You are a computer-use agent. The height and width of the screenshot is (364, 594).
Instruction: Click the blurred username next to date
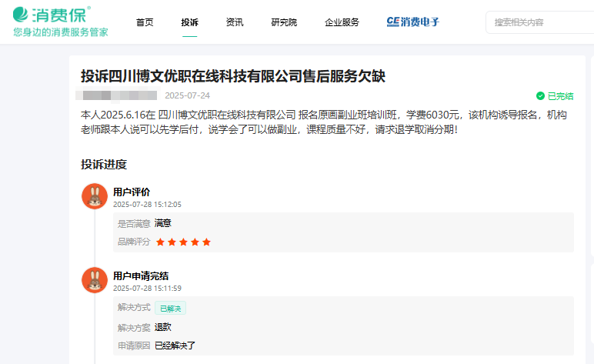pyautogui.click(x=118, y=95)
